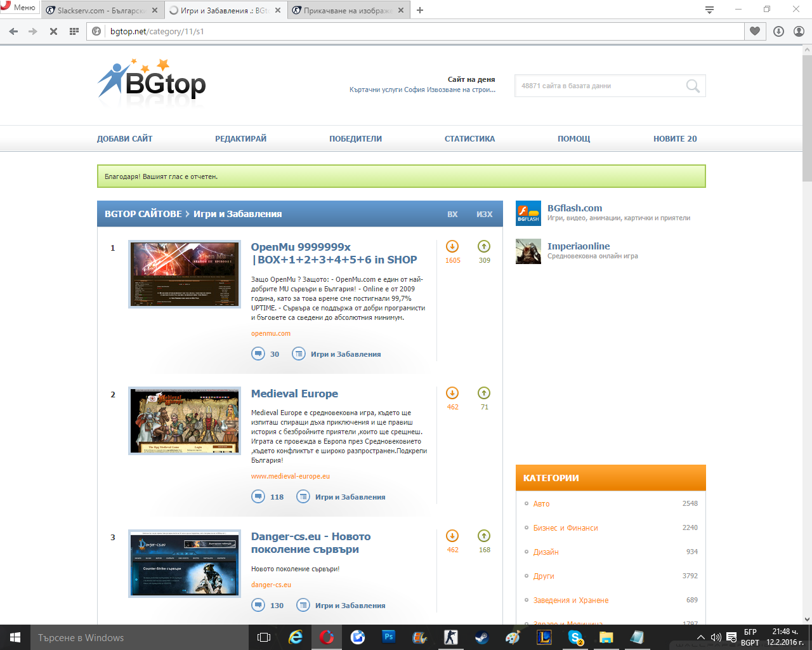Viewport: 812px width, 650px height.
Task: Sort by ИЗХ column header
Action: [484, 214]
